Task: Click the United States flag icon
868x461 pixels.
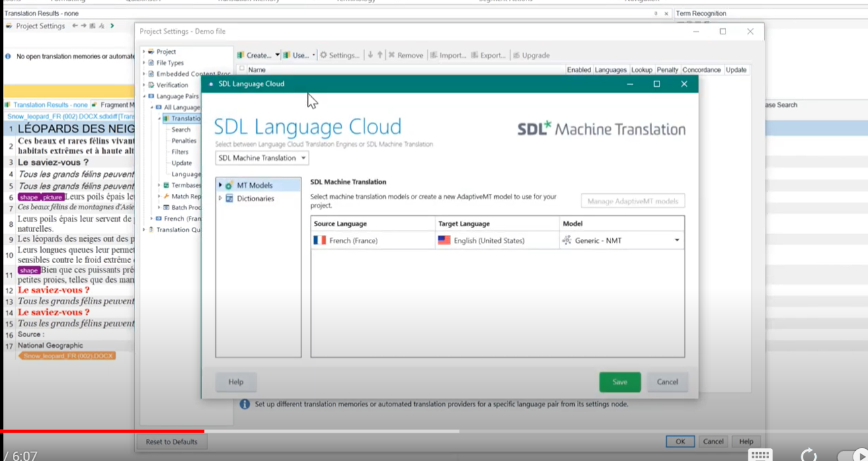Action: click(444, 240)
